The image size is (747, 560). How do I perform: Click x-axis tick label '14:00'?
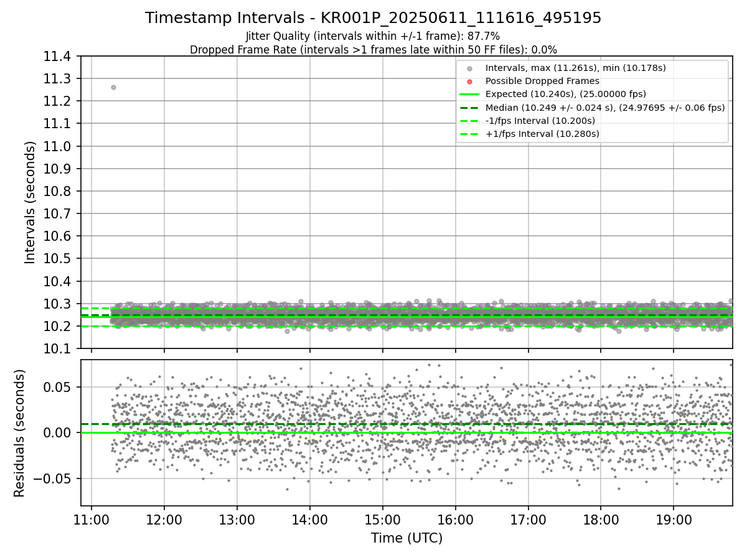[x=310, y=520]
